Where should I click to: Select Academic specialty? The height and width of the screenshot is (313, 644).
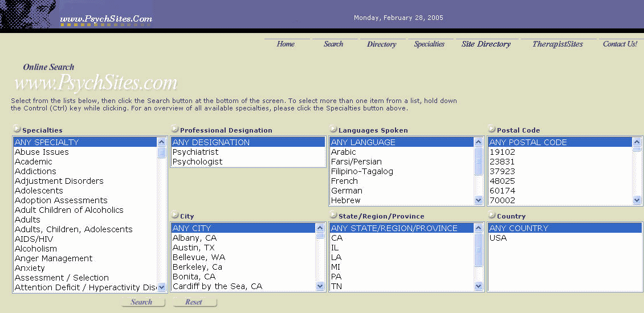click(85, 162)
